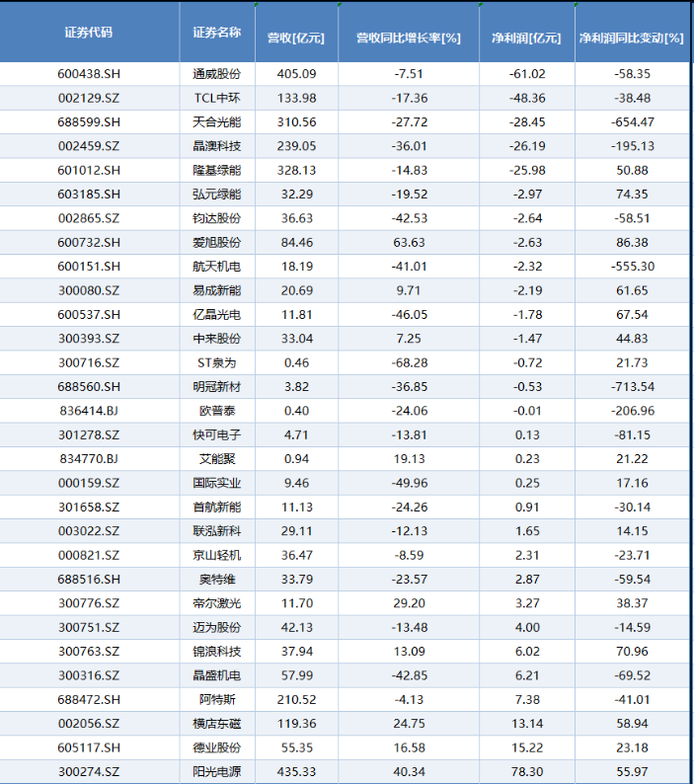The width and height of the screenshot is (694, 784).
Task: Select the 锦浪科技 name cell
Action: [x=217, y=652]
